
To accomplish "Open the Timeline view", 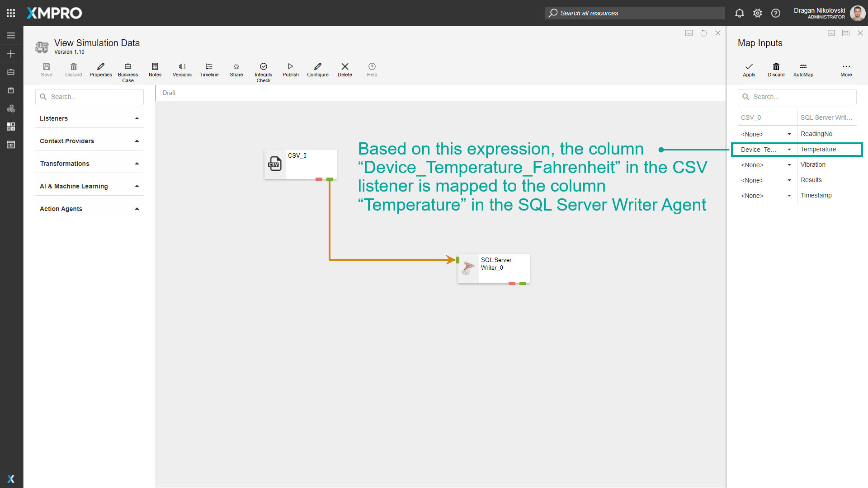I will coord(209,70).
